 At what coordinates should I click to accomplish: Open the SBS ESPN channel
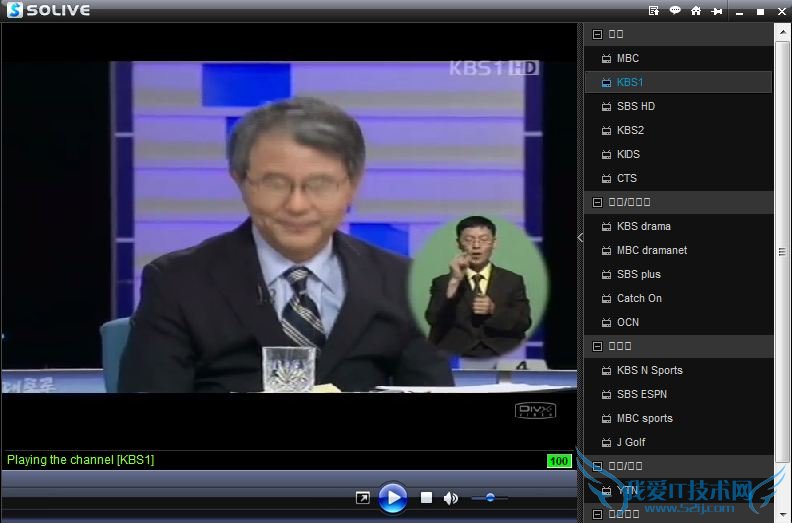641,394
